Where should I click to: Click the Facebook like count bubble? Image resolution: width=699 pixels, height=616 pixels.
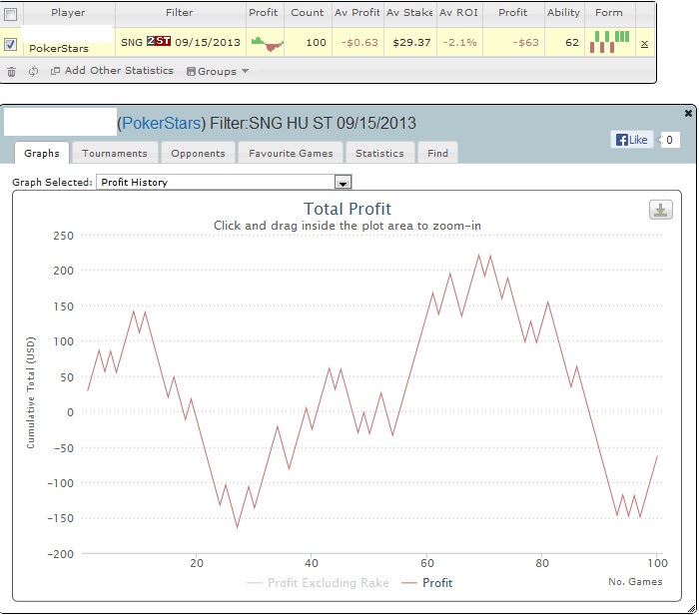pos(668,140)
